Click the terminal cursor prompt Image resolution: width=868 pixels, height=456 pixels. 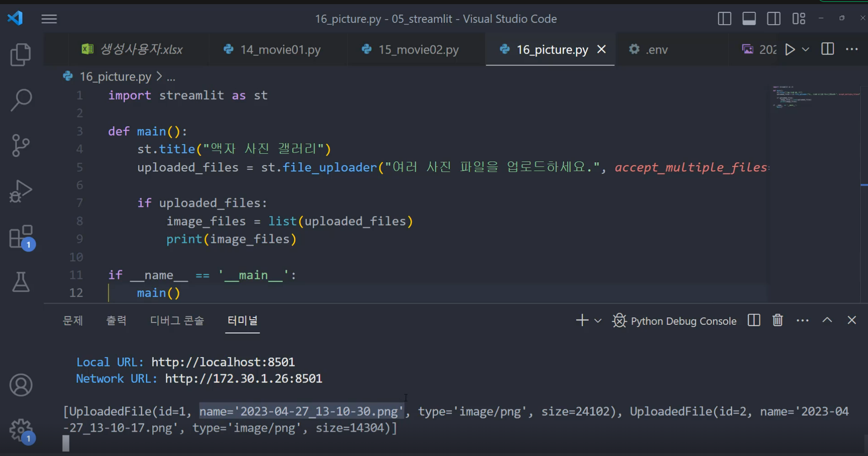(66, 444)
